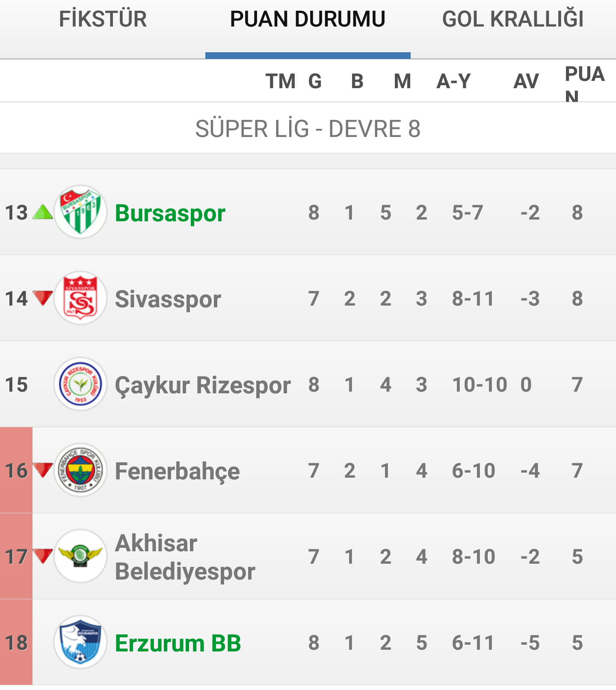This screenshot has height=690, width=616.
Task: Open the Bursaspor team name link
Action: [x=170, y=213]
